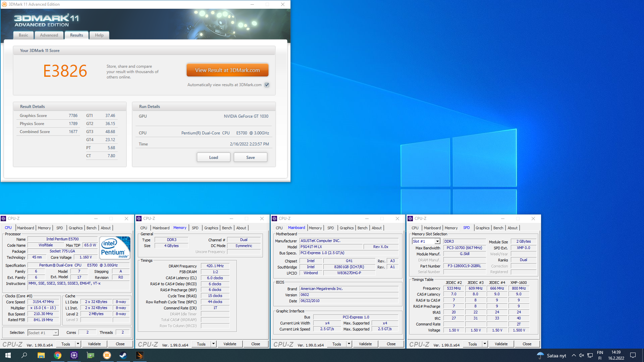Click 3DMark 11 title bar icon
Viewport: 644px width, 362px height.
click(4, 4)
